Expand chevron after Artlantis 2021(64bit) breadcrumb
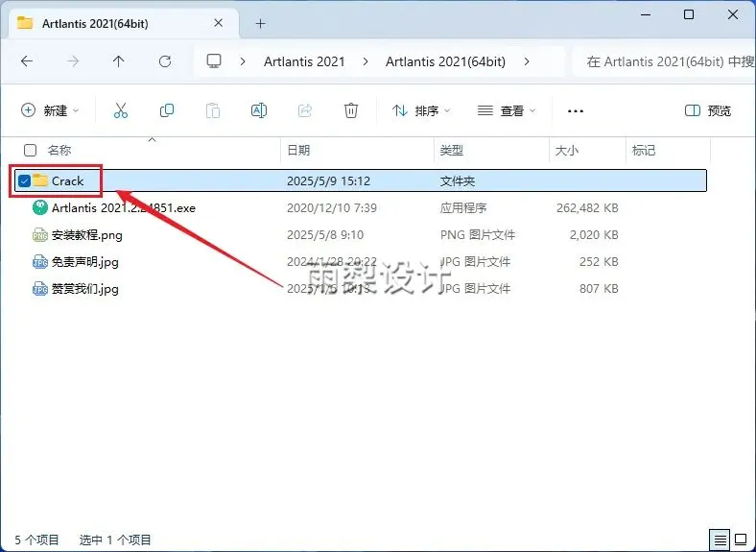756x552 pixels. [527, 61]
